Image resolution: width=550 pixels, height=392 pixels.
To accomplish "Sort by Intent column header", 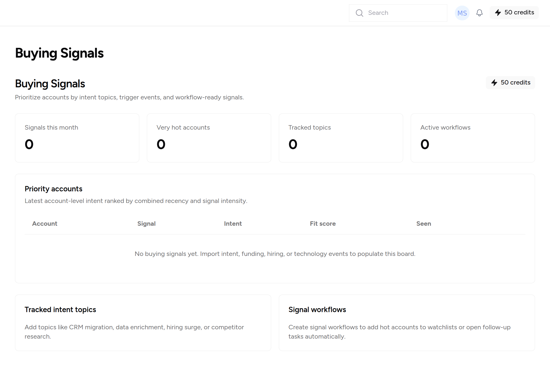I will click(x=233, y=223).
